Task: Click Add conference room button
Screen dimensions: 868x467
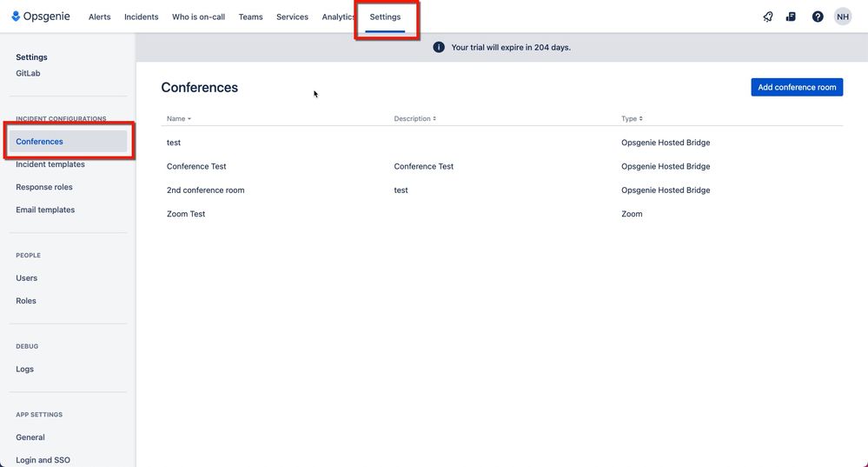Action: 797,87
